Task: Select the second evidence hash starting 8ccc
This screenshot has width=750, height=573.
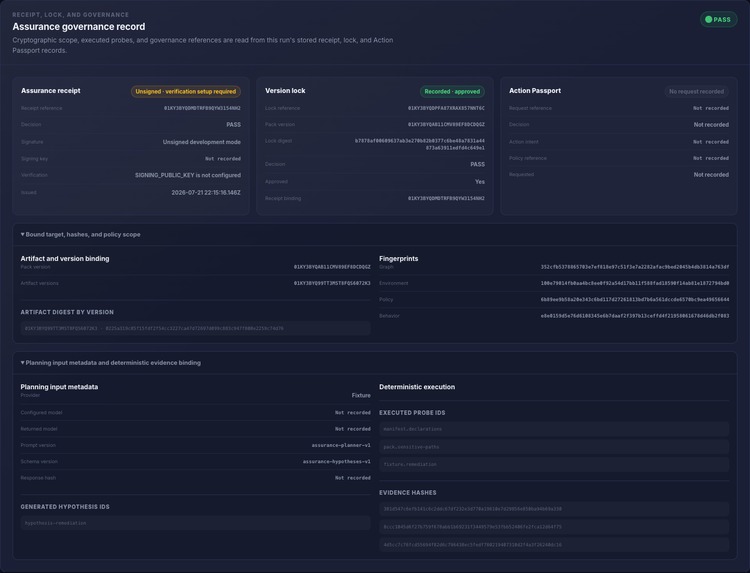Action: point(554,527)
